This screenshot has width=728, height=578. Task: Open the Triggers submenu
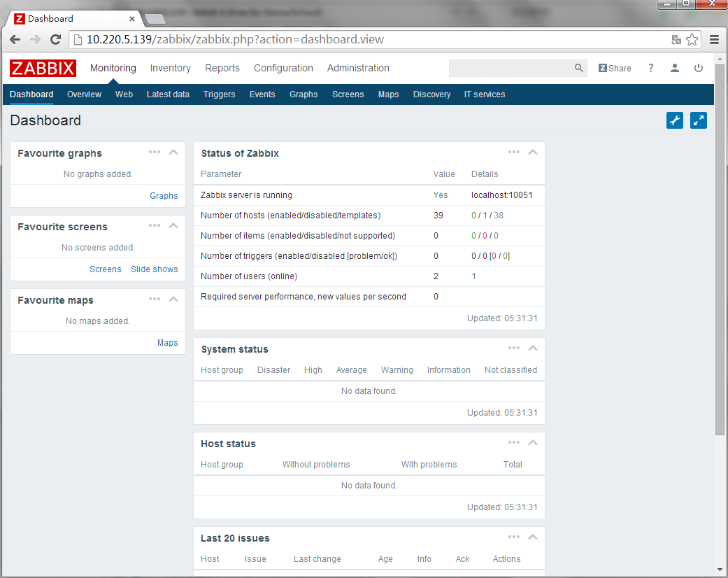pyautogui.click(x=219, y=94)
